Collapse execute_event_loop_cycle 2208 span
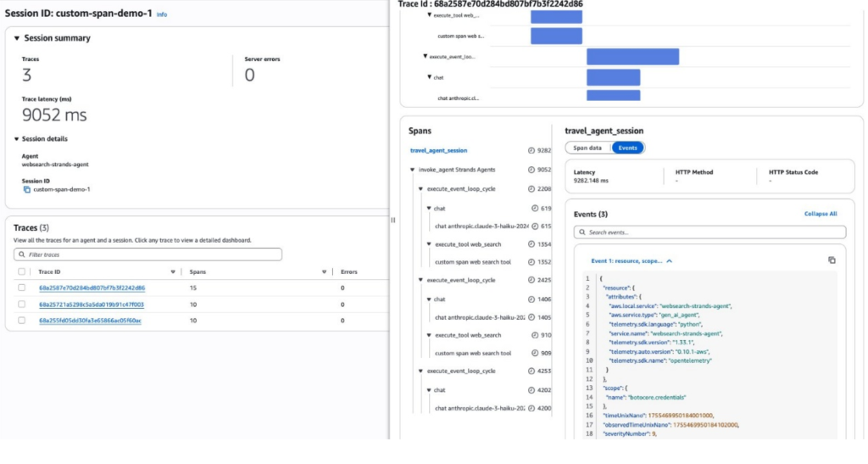 [x=420, y=189]
